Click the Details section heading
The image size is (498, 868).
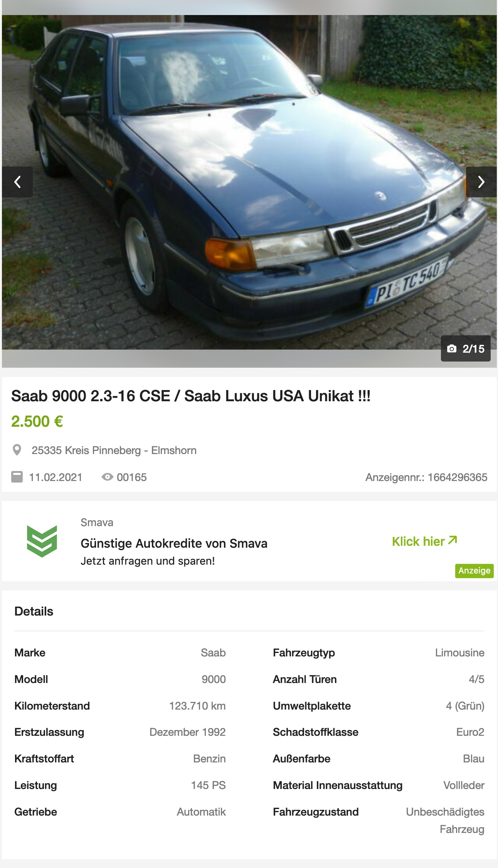(34, 611)
